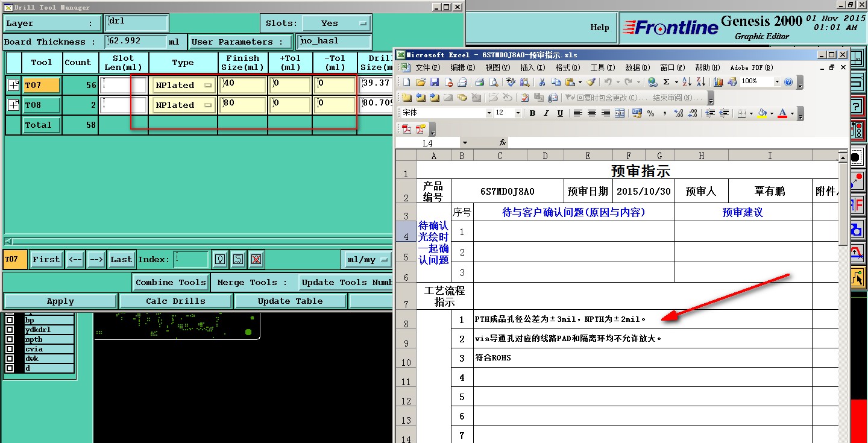This screenshot has height=443, width=868.
Task: Save the Excel workbook with the disk icon
Action: tap(434, 82)
